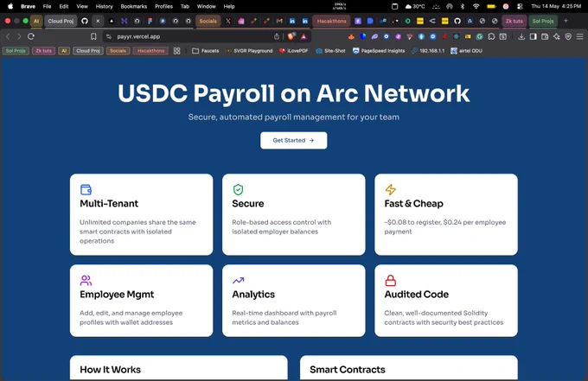Reload the page with the refresh icon
The image size is (588, 381).
[x=31, y=36]
